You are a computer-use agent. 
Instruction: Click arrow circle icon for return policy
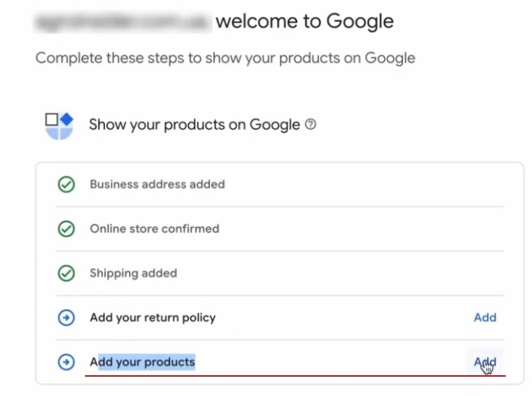[66, 318]
